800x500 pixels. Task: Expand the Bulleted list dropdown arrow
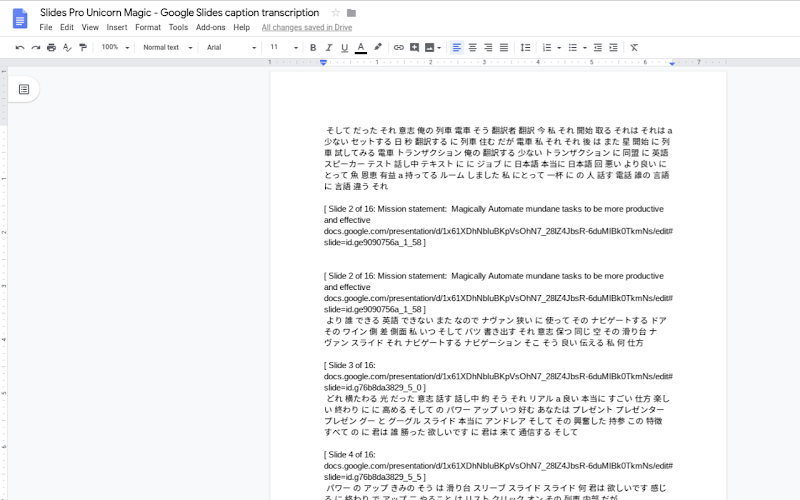(x=585, y=48)
